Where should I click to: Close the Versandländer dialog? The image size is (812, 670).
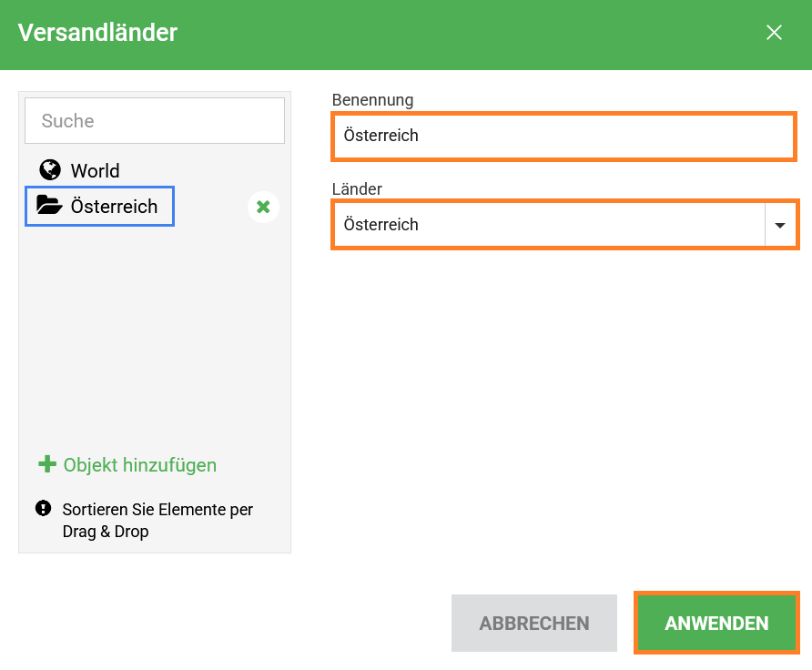pos(774,33)
